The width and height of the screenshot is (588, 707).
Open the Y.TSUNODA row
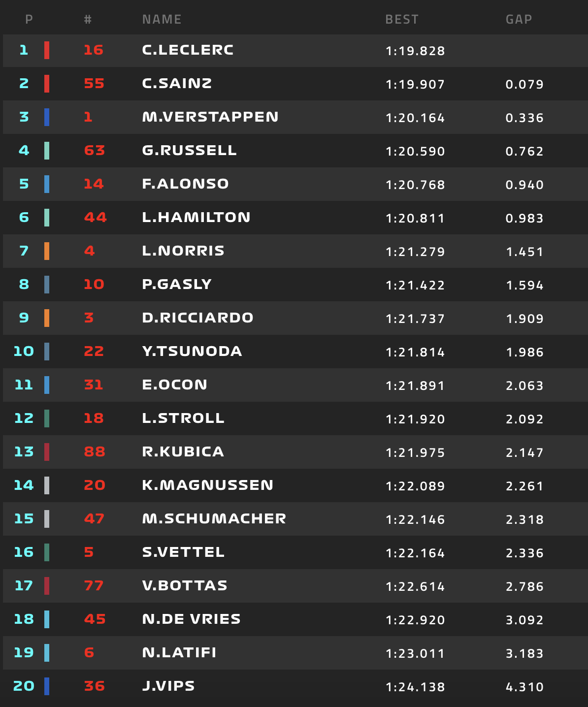(295, 352)
